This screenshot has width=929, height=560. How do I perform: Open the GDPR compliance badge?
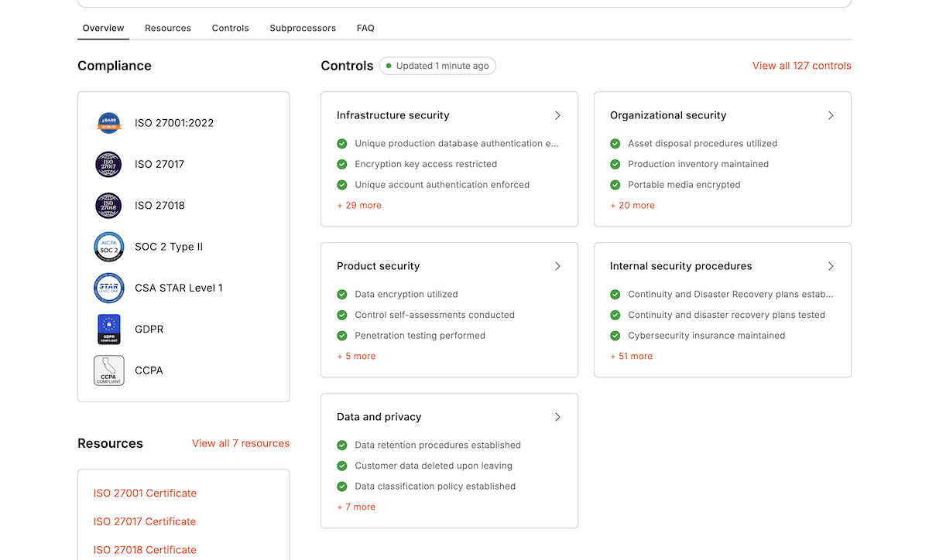108,329
